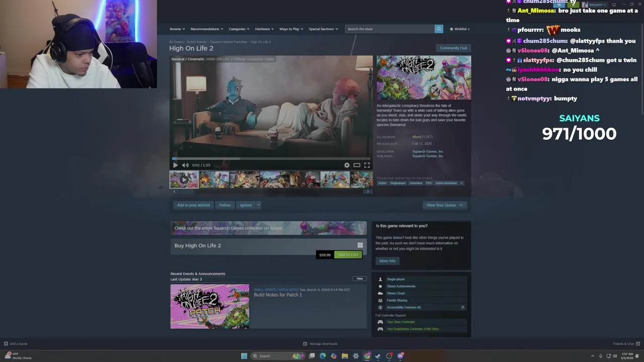Open Microsoft Edge from the taskbar
644x362 pixels.
point(323,356)
